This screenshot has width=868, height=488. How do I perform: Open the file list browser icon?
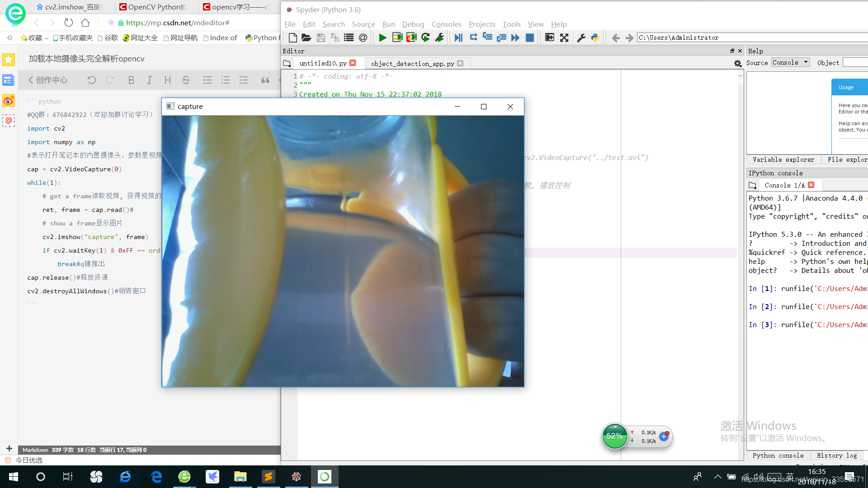pyautogui.click(x=349, y=38)
